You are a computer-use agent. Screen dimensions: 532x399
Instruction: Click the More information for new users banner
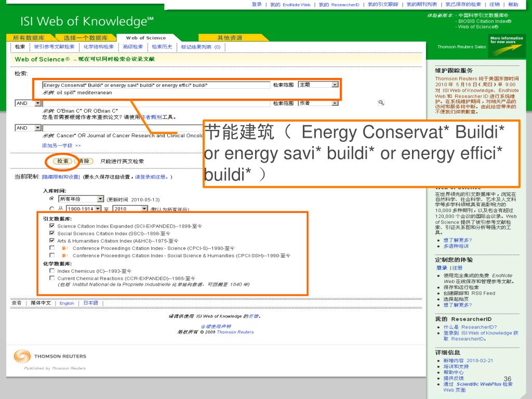point(507,46)
